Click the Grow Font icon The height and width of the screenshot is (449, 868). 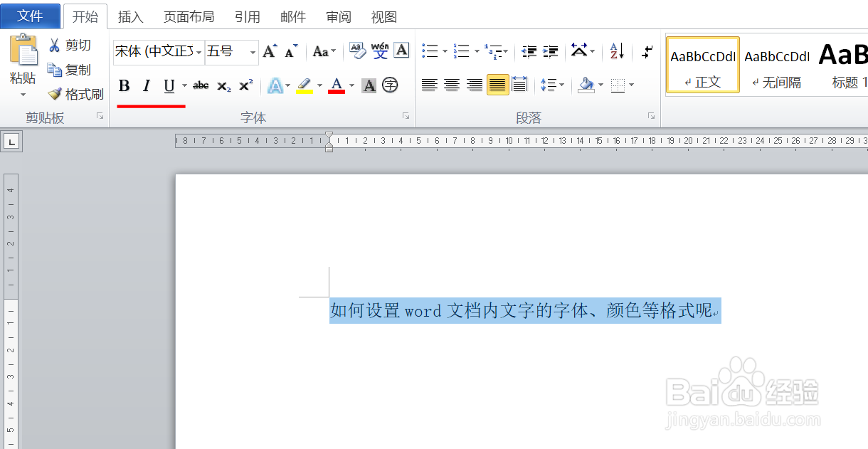coord(270,51)
